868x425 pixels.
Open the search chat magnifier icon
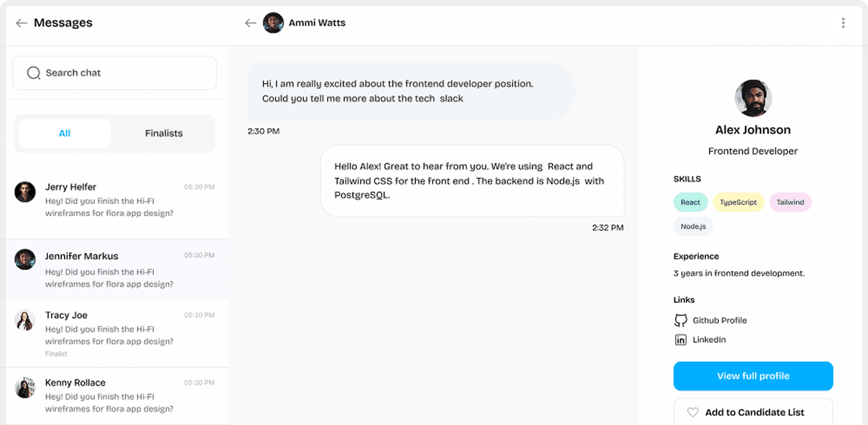(x=33, y=73)
